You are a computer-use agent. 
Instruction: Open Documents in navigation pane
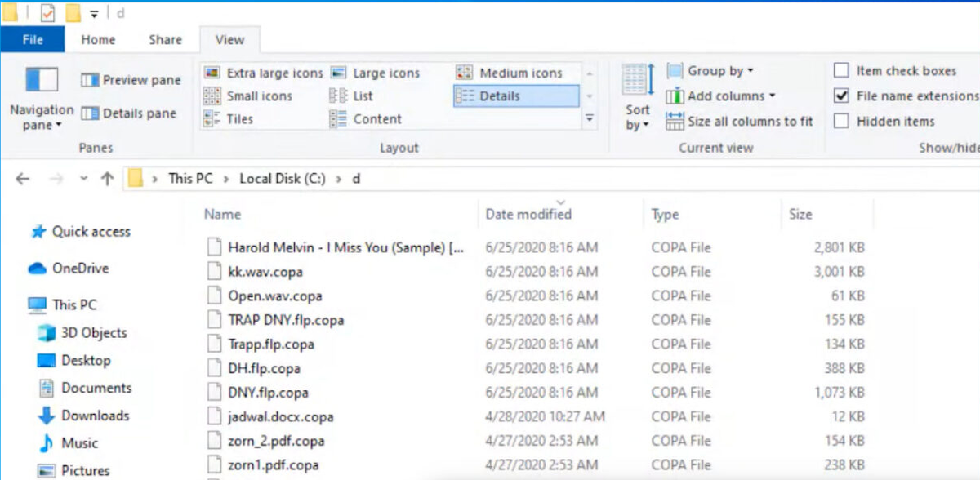(x=85, y=388)
